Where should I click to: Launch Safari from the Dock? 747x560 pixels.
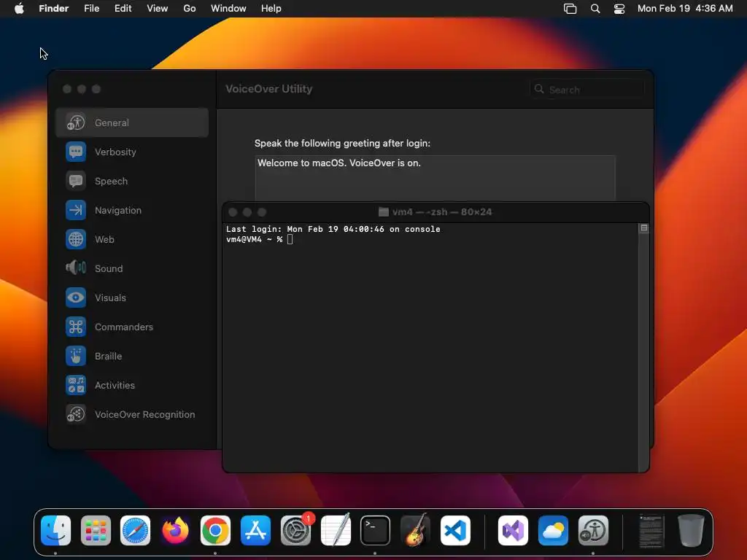[135, 531]
